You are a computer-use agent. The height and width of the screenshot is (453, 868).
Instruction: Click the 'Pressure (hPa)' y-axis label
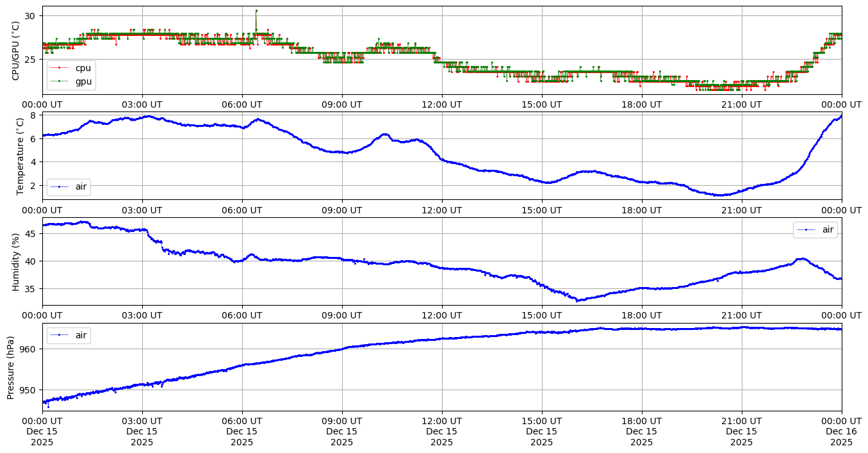coord(11,367)
